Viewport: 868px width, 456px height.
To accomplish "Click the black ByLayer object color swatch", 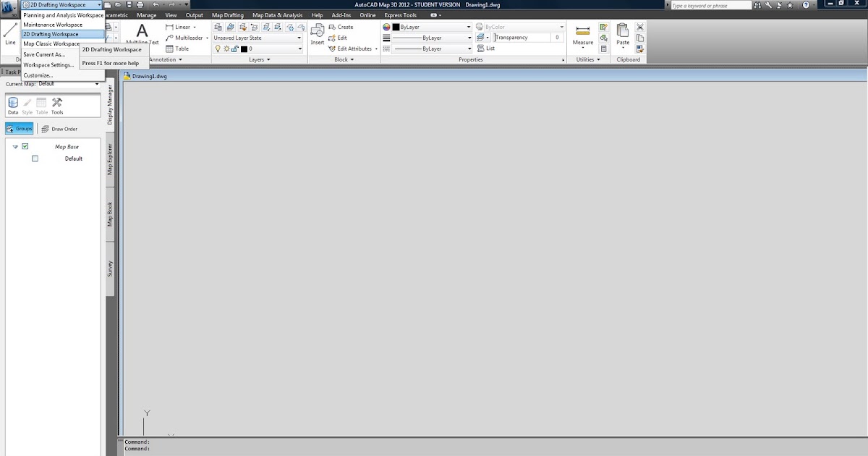I will (x=396, y=27).
